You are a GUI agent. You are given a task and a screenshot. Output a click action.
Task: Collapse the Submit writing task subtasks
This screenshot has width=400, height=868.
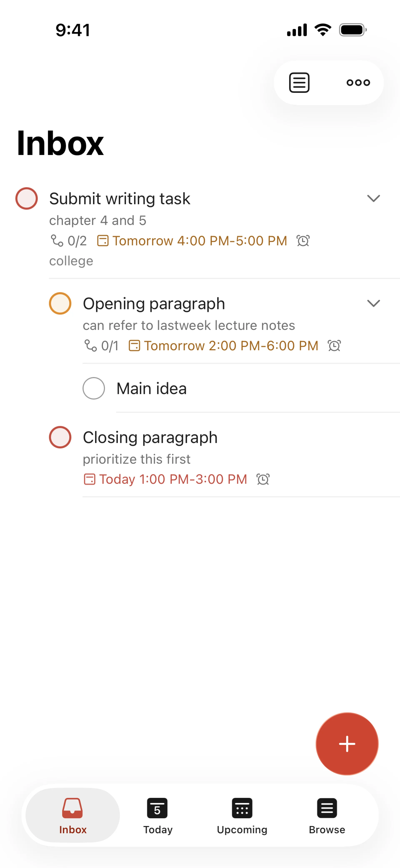tap(373, 199)
